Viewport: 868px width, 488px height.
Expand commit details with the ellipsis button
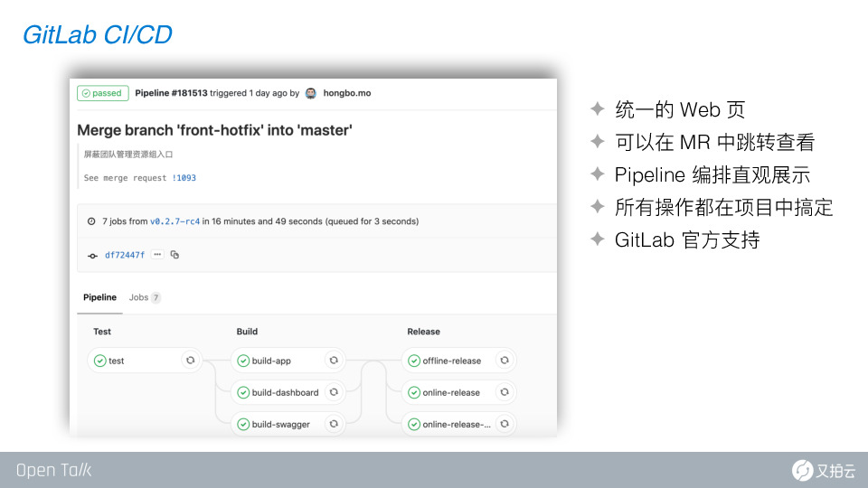click(157, 255)
